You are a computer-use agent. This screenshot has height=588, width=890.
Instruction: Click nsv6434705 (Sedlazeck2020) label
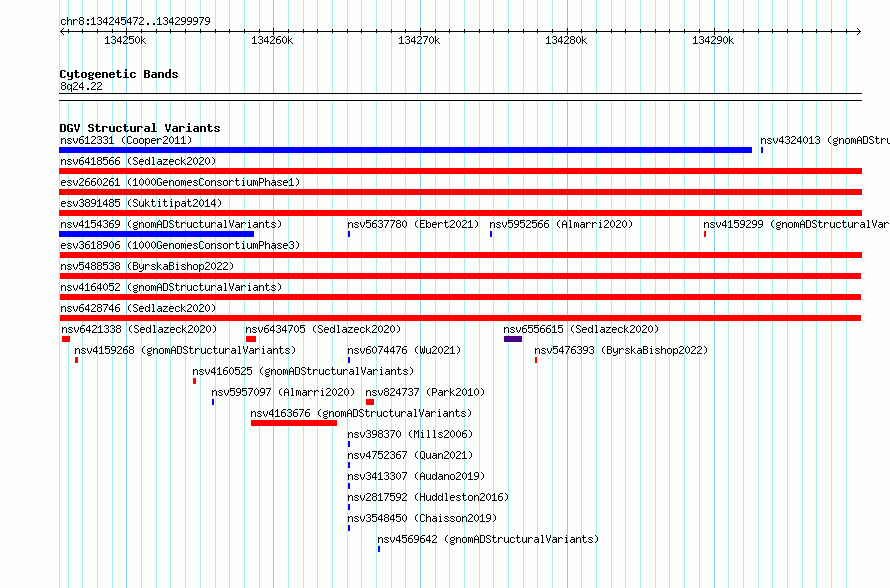(323, 329)
